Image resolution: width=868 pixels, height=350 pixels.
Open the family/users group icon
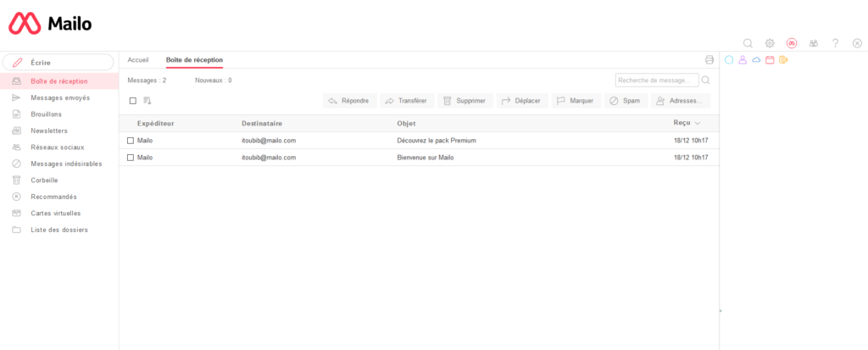click(813, 43)
